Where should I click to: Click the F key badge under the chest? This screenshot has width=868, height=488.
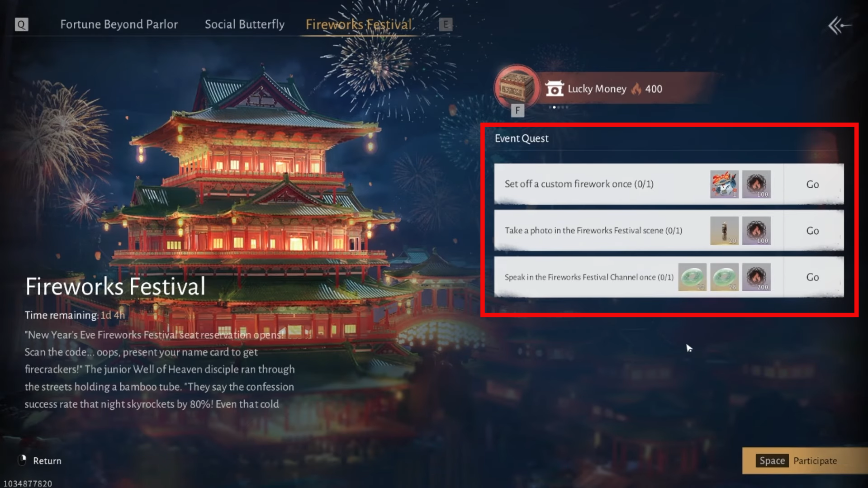[517, 110]
